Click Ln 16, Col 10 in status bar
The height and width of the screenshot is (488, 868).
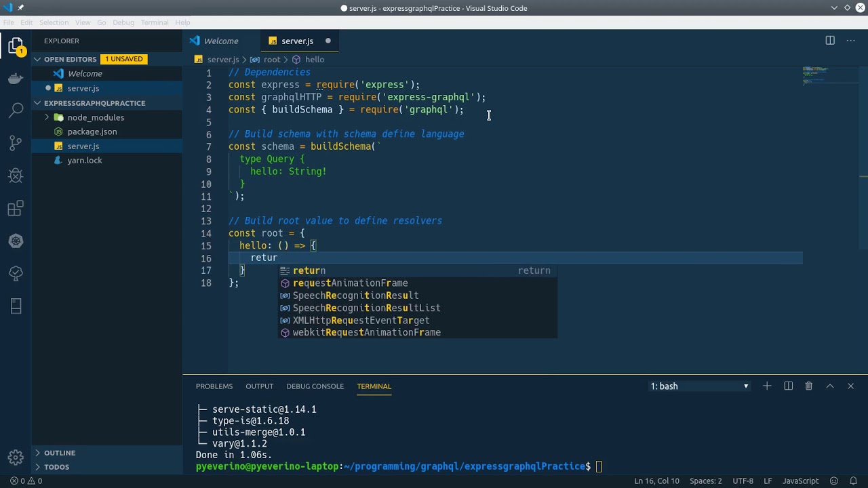(x=656, y=481)
